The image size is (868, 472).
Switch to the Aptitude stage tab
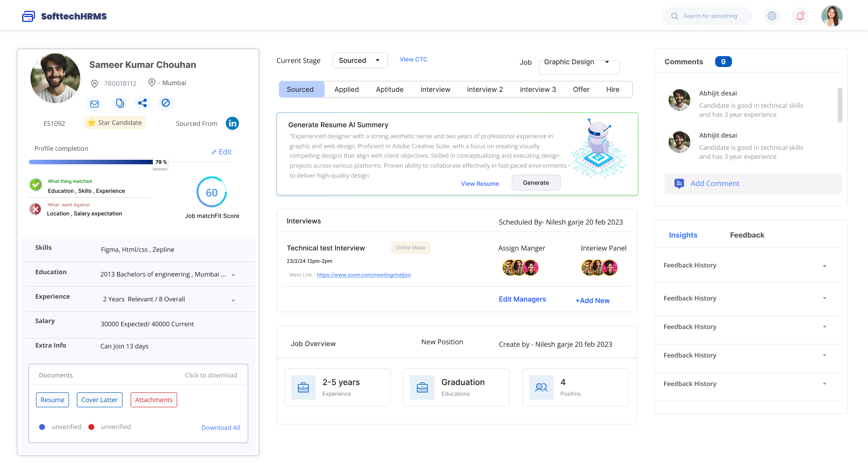(389, 90)
